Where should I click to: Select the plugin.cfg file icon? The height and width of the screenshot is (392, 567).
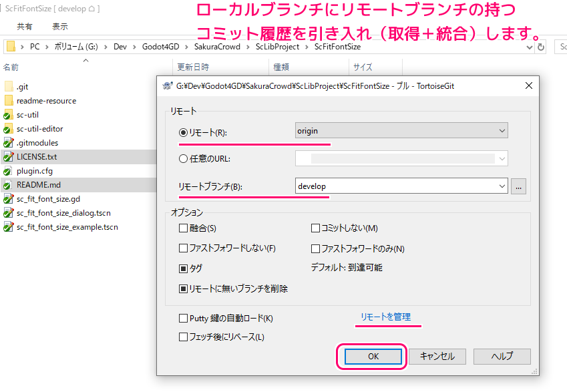click(x=8, y=170)
